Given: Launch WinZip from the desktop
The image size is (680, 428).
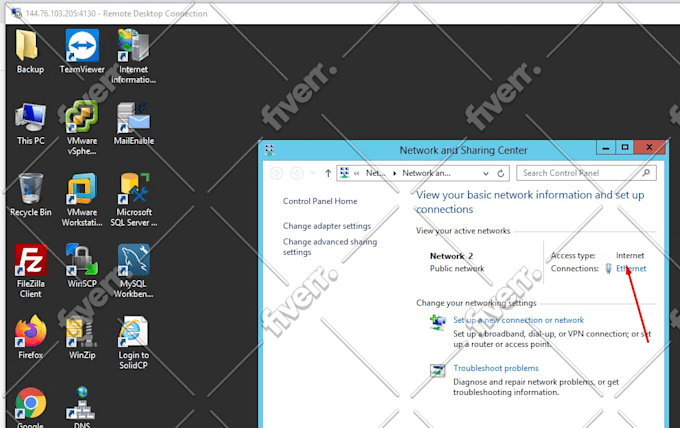Looking at the screenshot, I should 82,337.
